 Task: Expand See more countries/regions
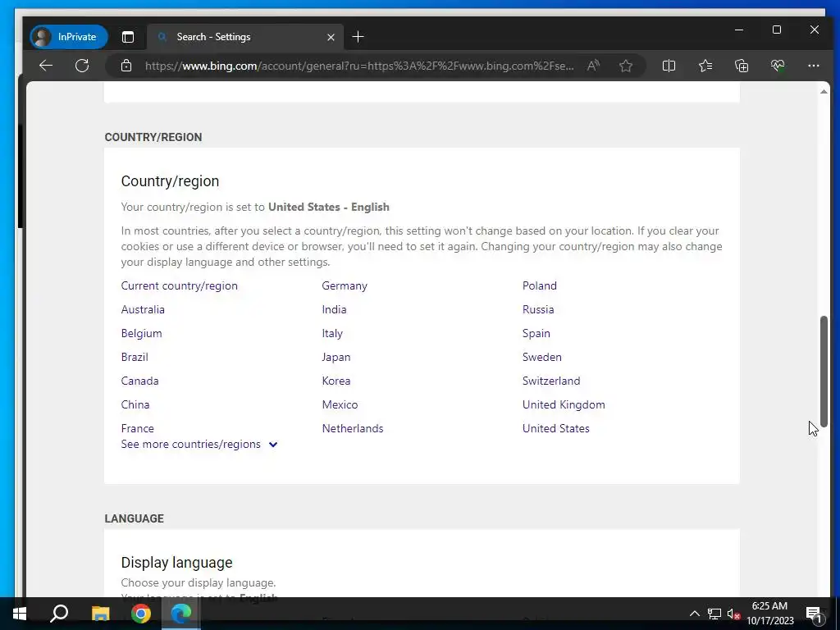(x=199, y=444)
